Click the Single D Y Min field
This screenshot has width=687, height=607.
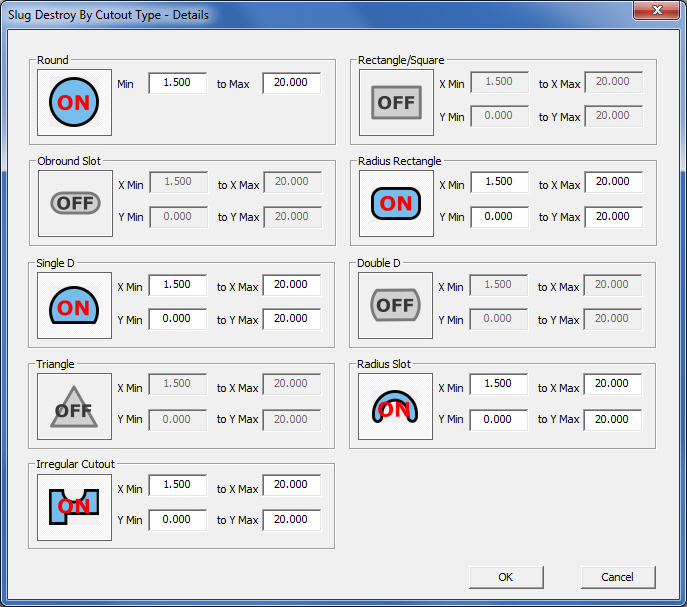(x=178, y=319)
